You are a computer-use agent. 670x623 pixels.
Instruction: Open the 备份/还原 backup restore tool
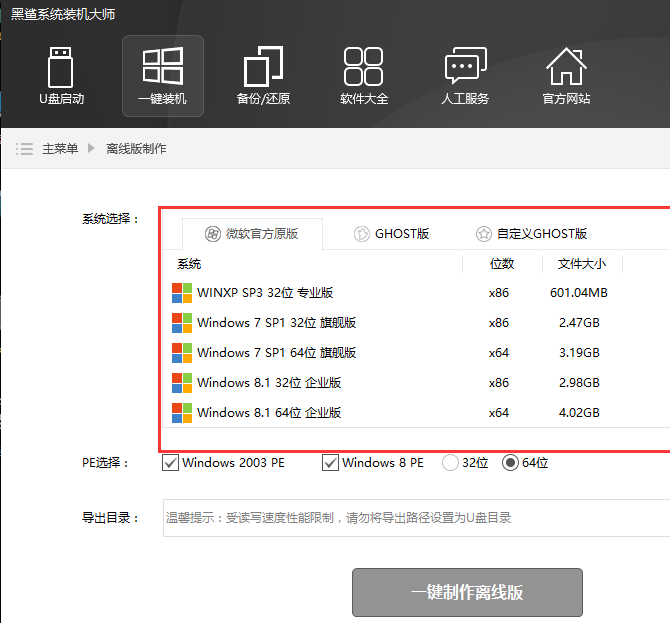click(x=263, y=76)
